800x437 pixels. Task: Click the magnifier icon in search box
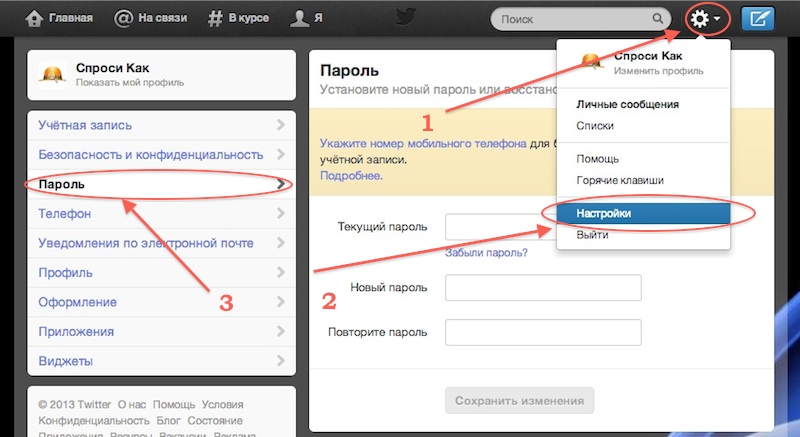pos(658,19)
